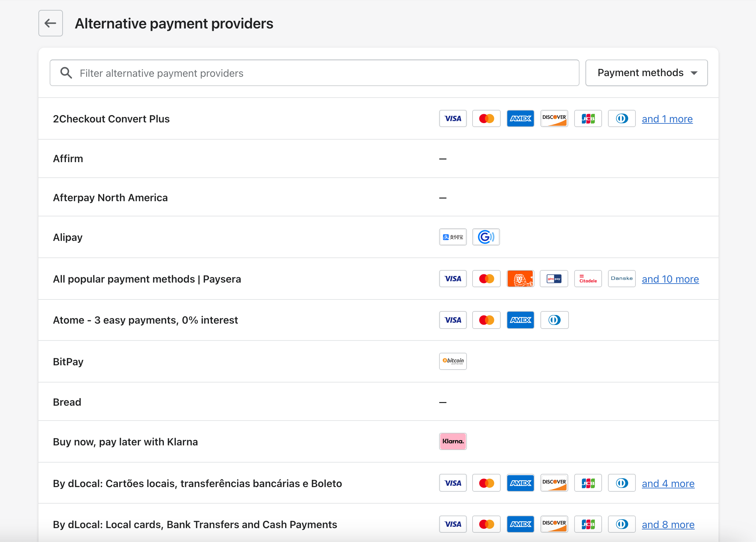Click orange ING lion icon in Paysera row
The image size is (756, 542).
520,279
